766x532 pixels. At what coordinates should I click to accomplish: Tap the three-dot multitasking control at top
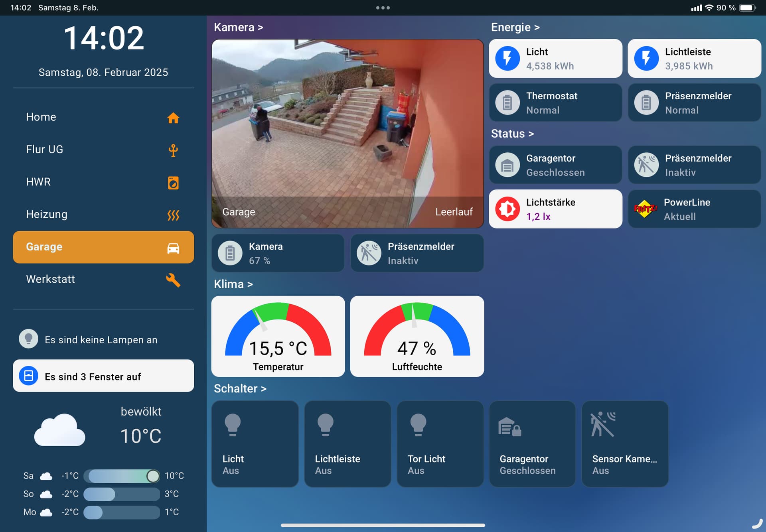tap(383, 8)
